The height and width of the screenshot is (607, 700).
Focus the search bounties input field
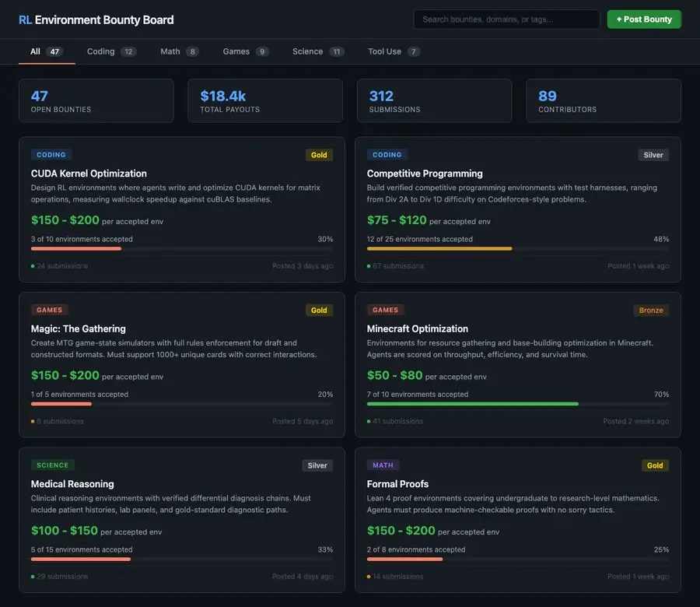click(506, 19)
